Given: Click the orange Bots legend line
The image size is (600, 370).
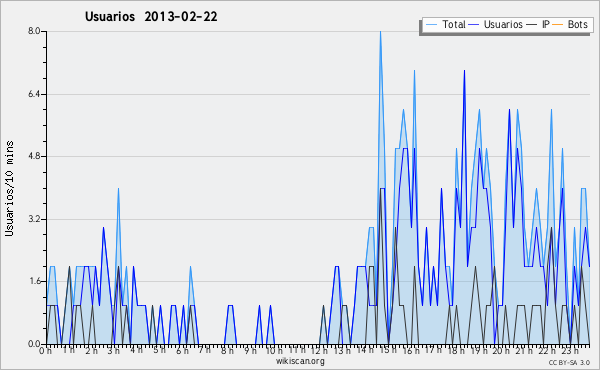Looking at the screenshot, I should pyautogui.click(x=558, y=25).
